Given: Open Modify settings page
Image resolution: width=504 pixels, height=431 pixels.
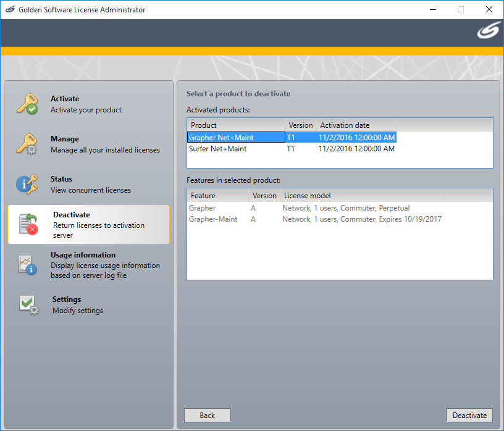Looking at the screenshot, I should point(77,305).
